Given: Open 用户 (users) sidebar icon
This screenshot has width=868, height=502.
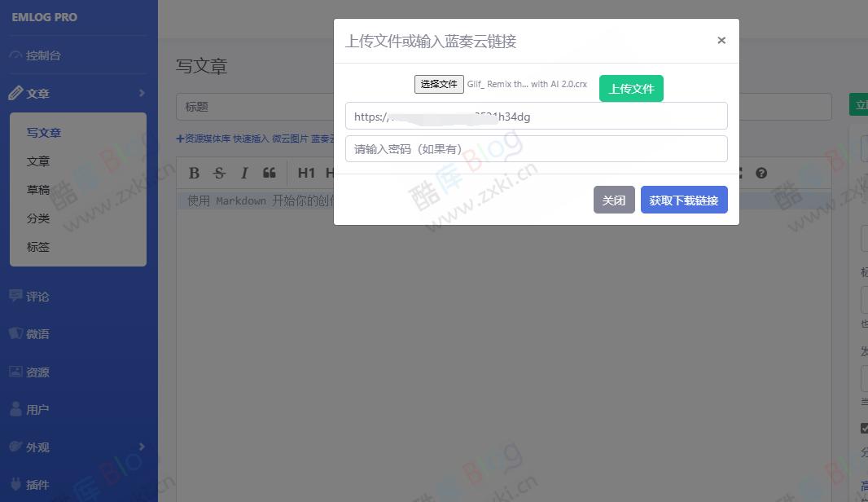Looking at the screenshot, I should [x=17, y=408].
